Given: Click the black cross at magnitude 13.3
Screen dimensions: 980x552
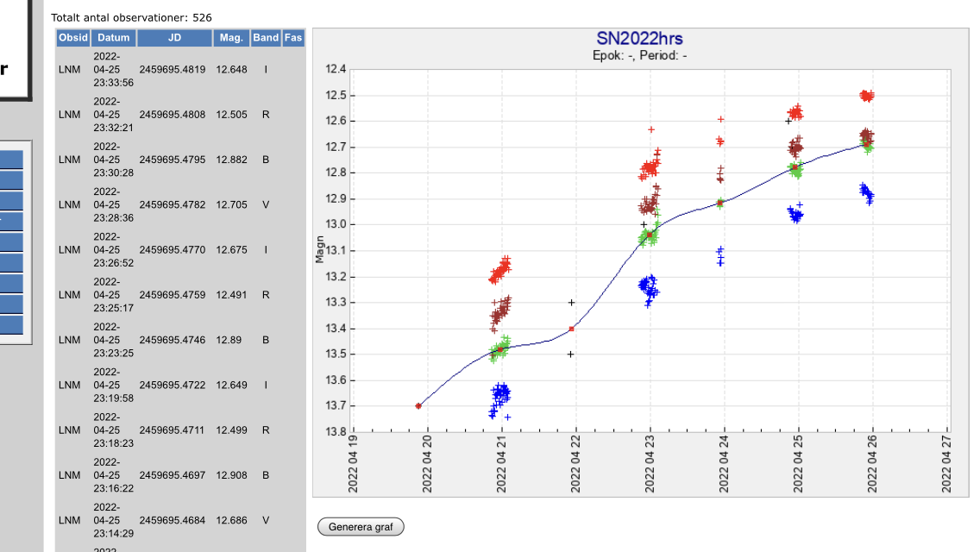Looking at the screenshot, I should point(571,302).
